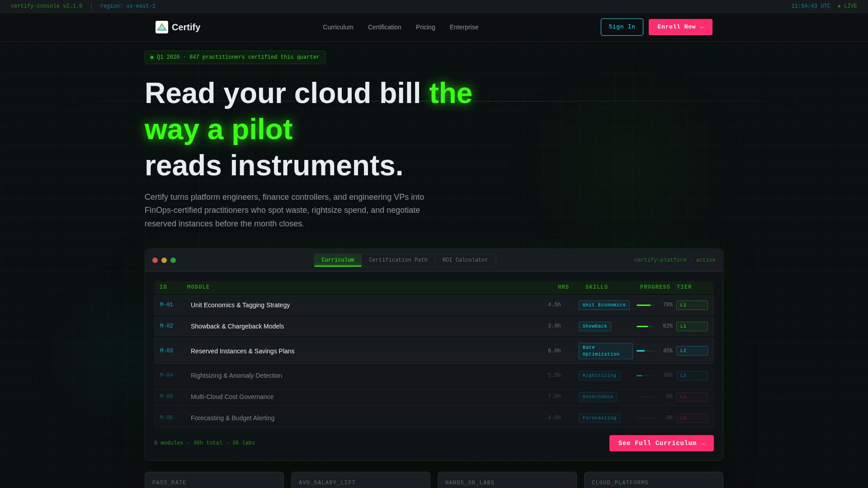Select the M-04 module ID

[166, 375]
